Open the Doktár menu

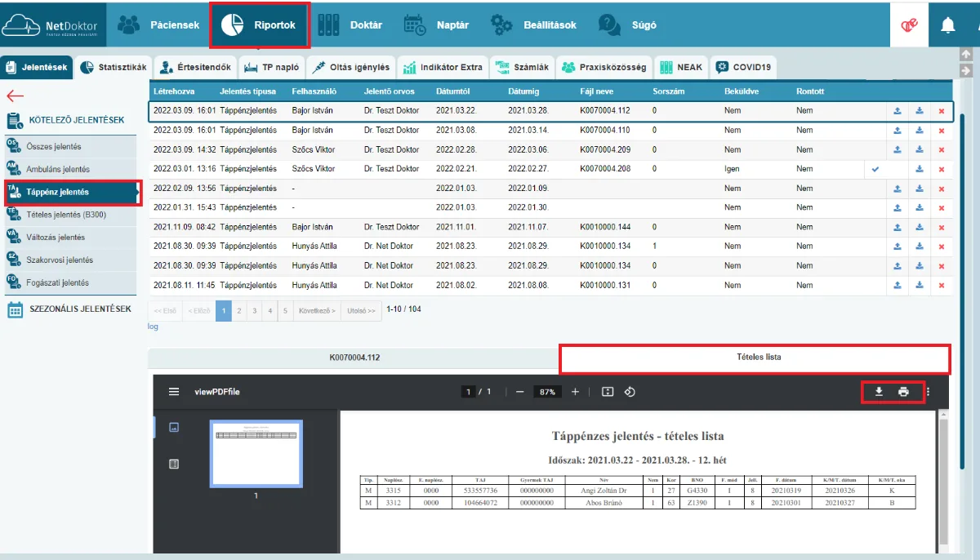350,25
